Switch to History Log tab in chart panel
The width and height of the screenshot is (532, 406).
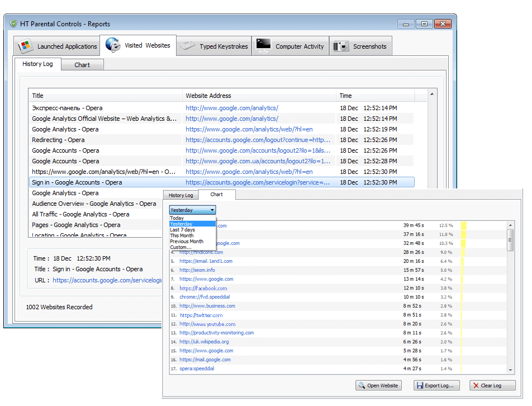pos(181,195)
